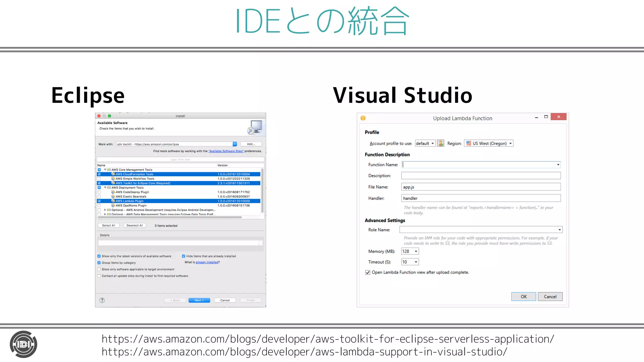Click the orange box icon in Upload Lambda Function title bar

(363, 118)
